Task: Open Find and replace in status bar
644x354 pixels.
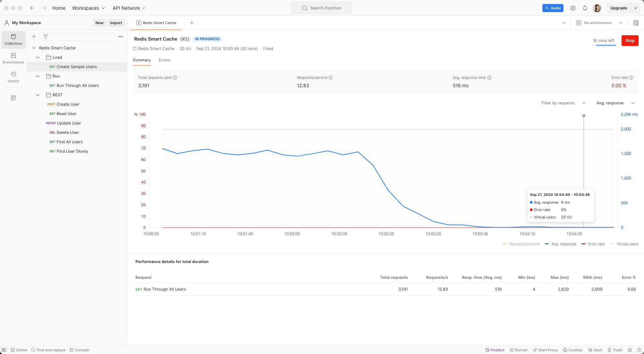Action: tap(48, 350)
